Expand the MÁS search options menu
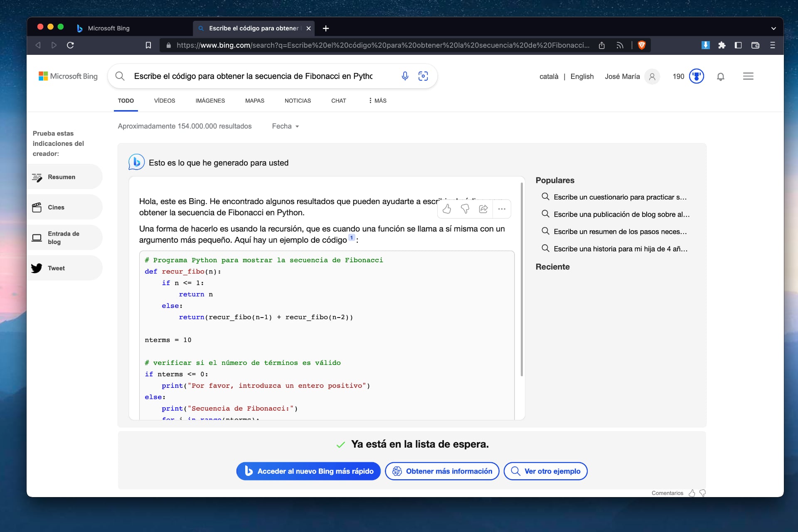The width and height of the screenshot is (798, 532). 377,100
